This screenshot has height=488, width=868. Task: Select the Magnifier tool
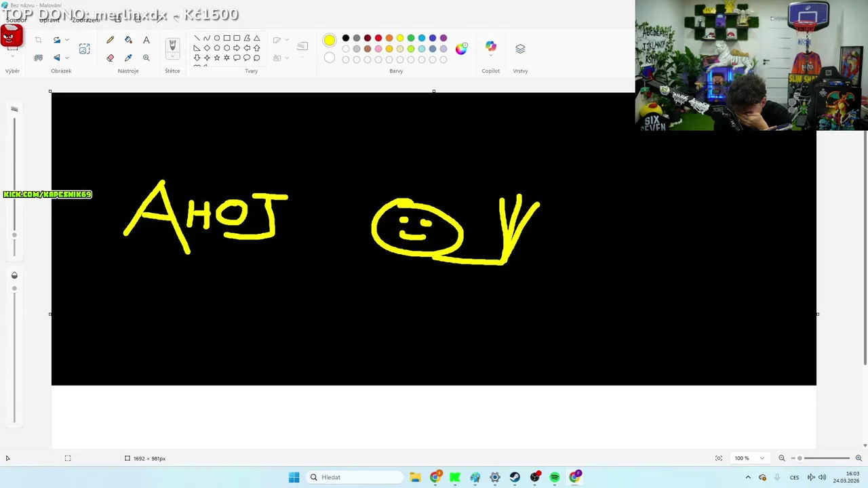pyautogui.click(x=146, y=58)
